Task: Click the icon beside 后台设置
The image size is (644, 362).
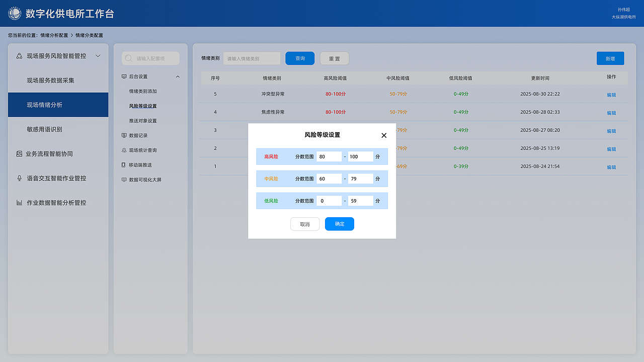Action: [124, 76]
